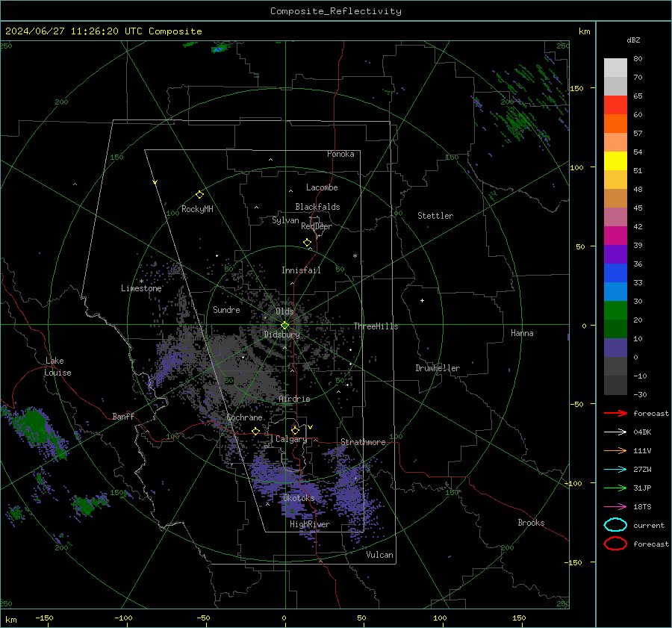Click the yellow diamond marker below RedDeer
Screen dimensions: 672x628
click(x=307, y=243)
